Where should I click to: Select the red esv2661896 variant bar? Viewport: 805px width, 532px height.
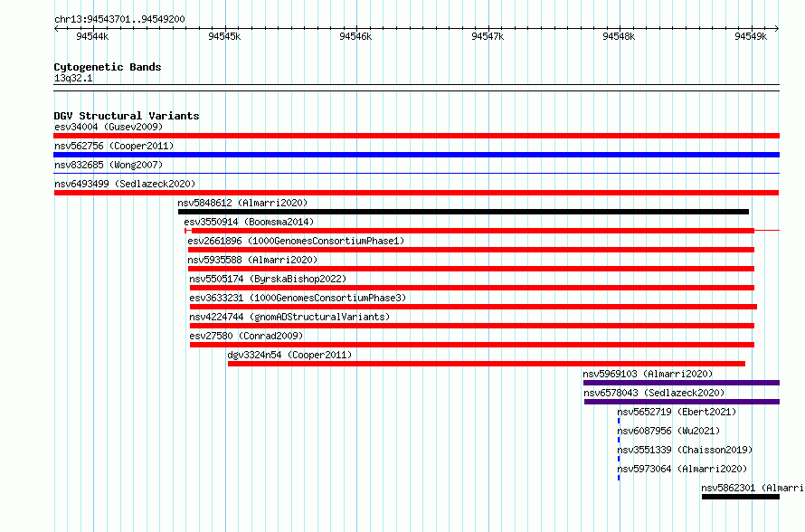tap(471, 250)
